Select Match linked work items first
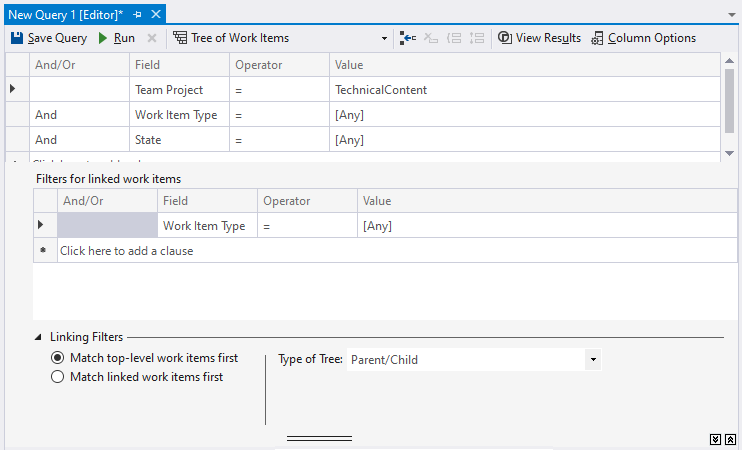742x451 pixels. (58, 377)
